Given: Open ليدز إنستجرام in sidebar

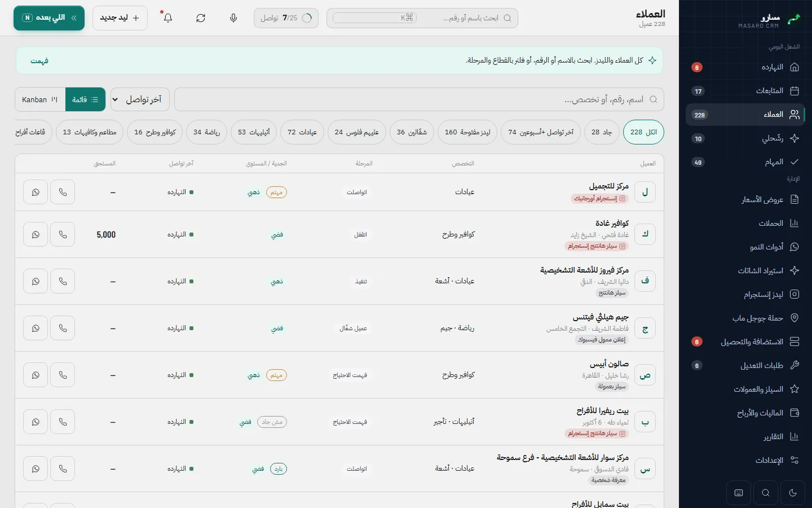Looking at the screenshot, I should [x=745, y=294].
